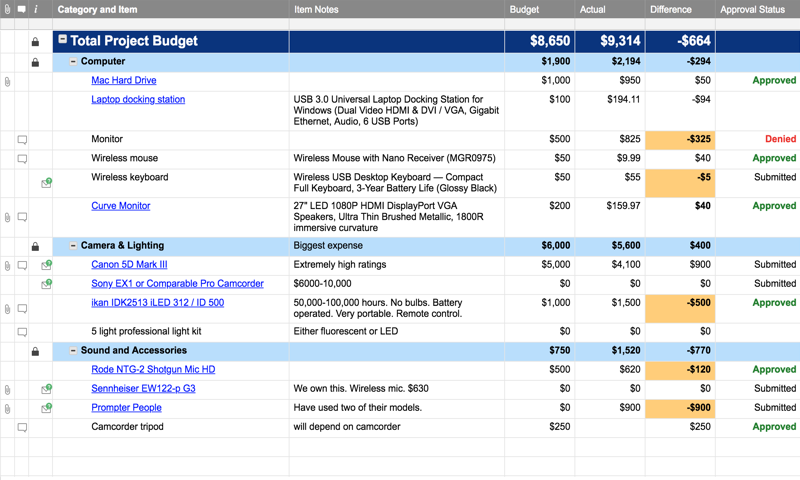Click the Attachments column header paperclip icon
This screenshot has width=800, height=480.
click(x=7, y=9)
